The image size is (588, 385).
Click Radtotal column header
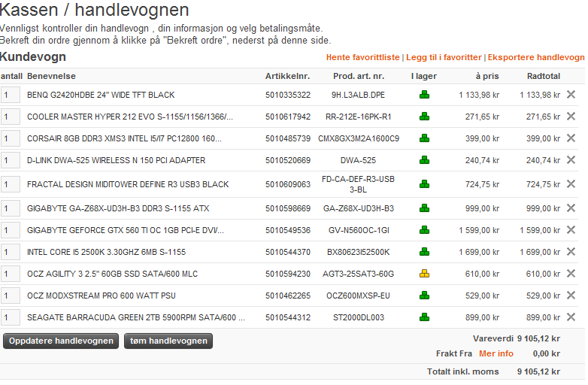tap(544, 76)
